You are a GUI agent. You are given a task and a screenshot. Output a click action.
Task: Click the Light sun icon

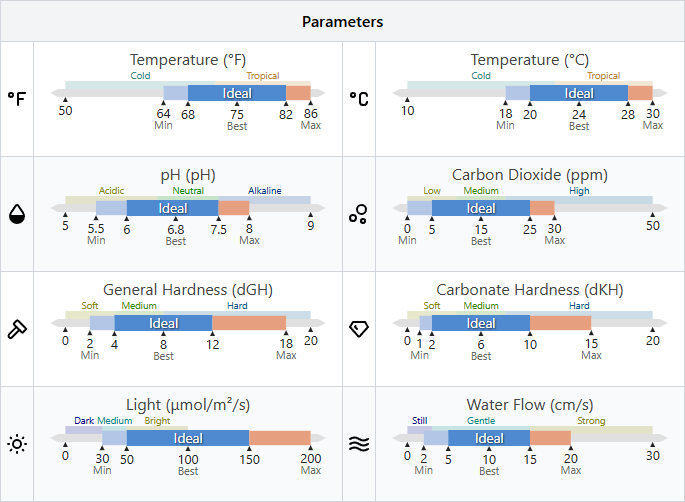point(17,443)
